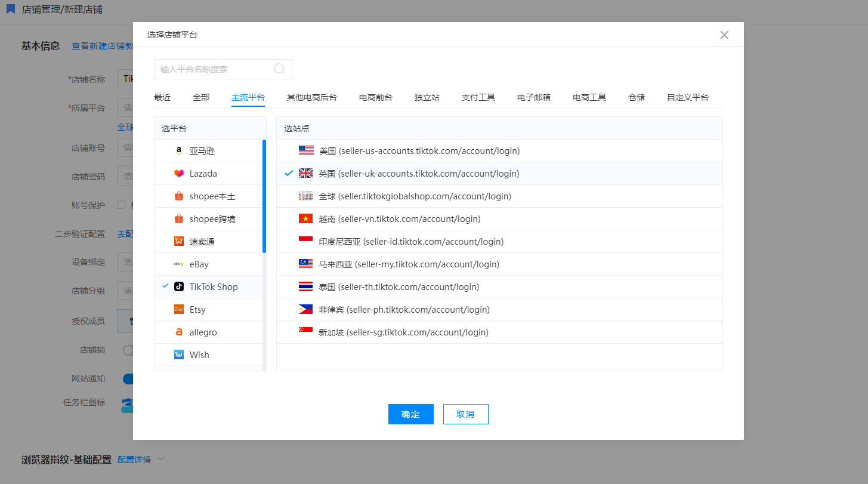This screenshot has width=868, height=484.
Task: Choose the Lazada heart icon
Action: click(x=178, y=174)
